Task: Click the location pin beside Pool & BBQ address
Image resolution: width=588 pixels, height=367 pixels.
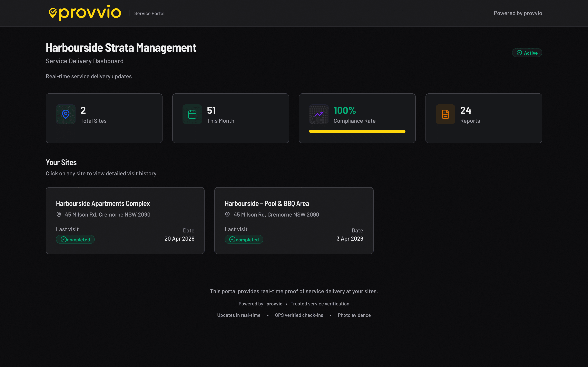Action: tap(227, 214)
